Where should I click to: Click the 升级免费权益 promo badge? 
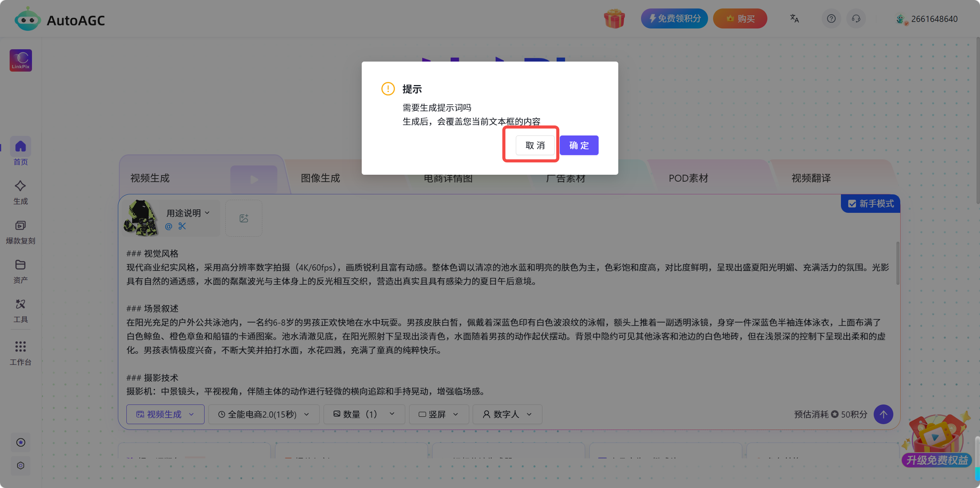(x=937, y=460)
